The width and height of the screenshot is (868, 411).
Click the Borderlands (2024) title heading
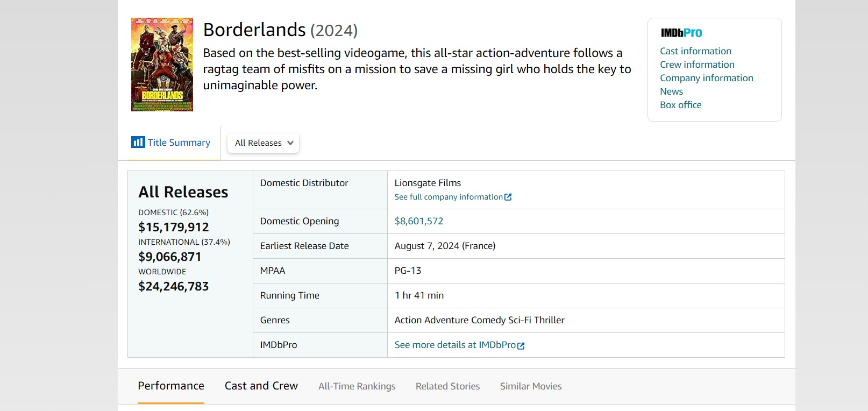(280, 30)
